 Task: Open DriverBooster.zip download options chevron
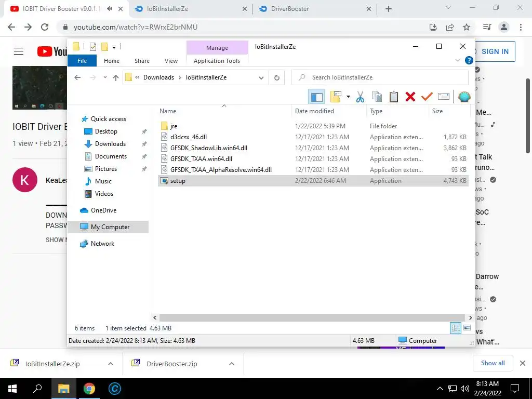tap(232, 364)
